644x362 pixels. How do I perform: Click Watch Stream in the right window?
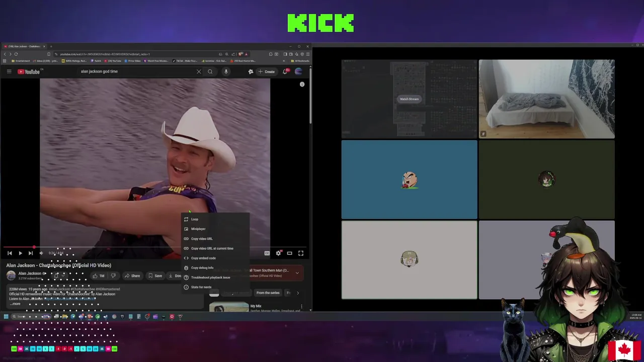(x=409, y=99)
